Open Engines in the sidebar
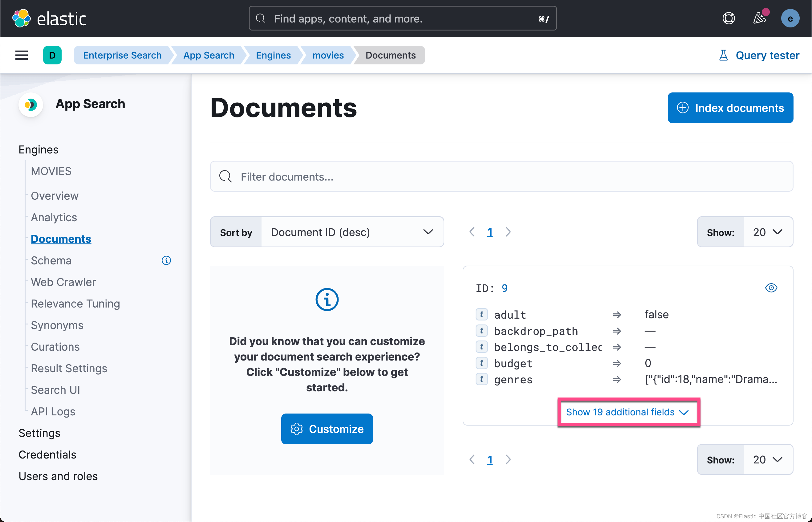This screenshot has height=522, width=812. tap(39, 149)
